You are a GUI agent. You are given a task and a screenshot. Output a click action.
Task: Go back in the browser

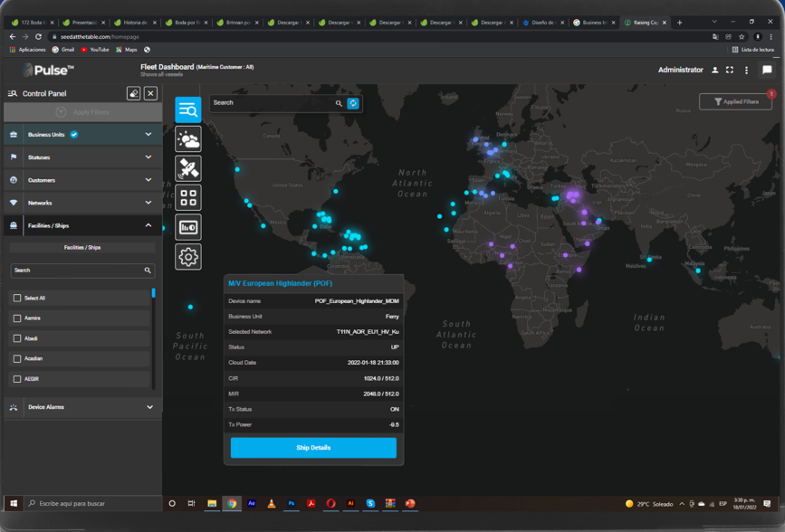coord(13,36)
